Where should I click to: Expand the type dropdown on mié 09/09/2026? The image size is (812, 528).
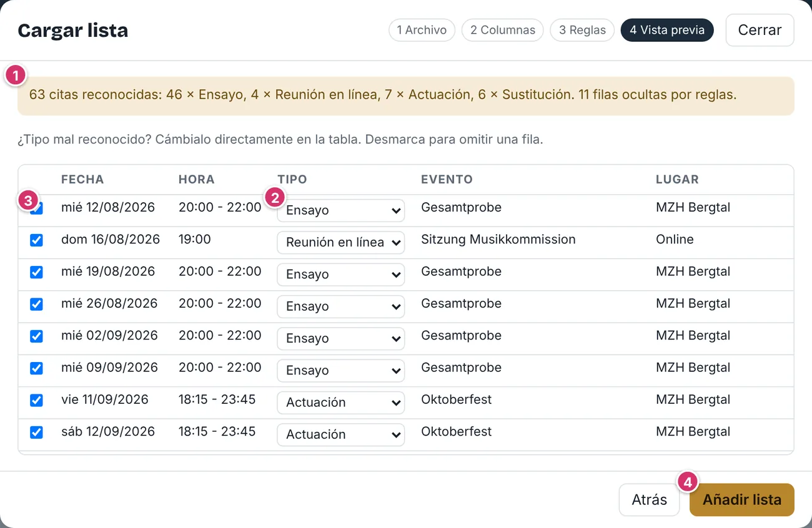point(341,370)
